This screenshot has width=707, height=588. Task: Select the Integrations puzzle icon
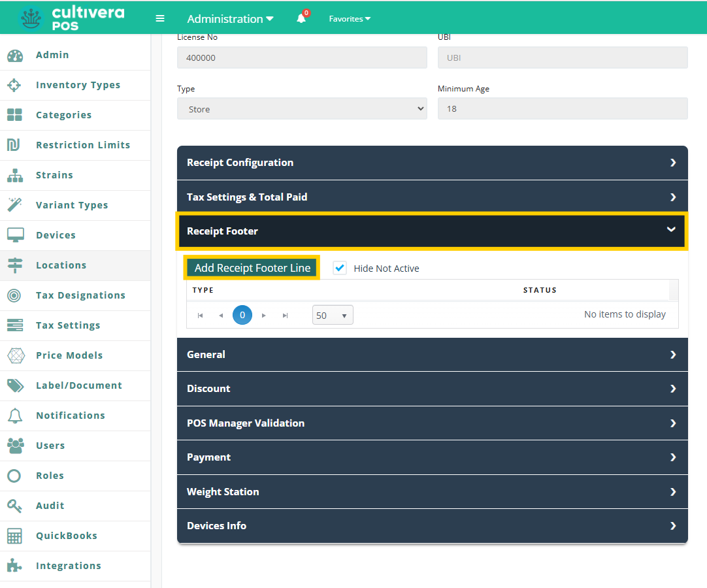click(x=14, y=566)
